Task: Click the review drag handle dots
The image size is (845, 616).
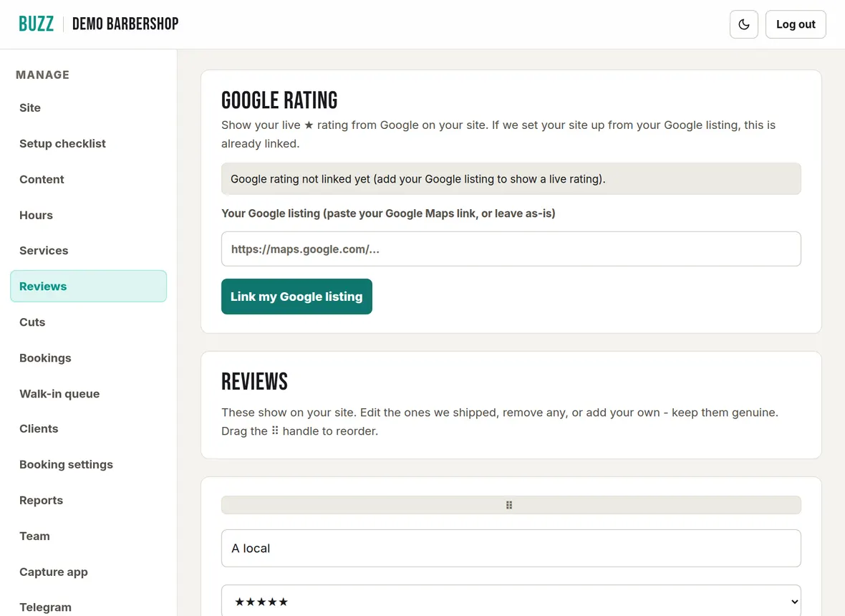Action: point(508,505)
